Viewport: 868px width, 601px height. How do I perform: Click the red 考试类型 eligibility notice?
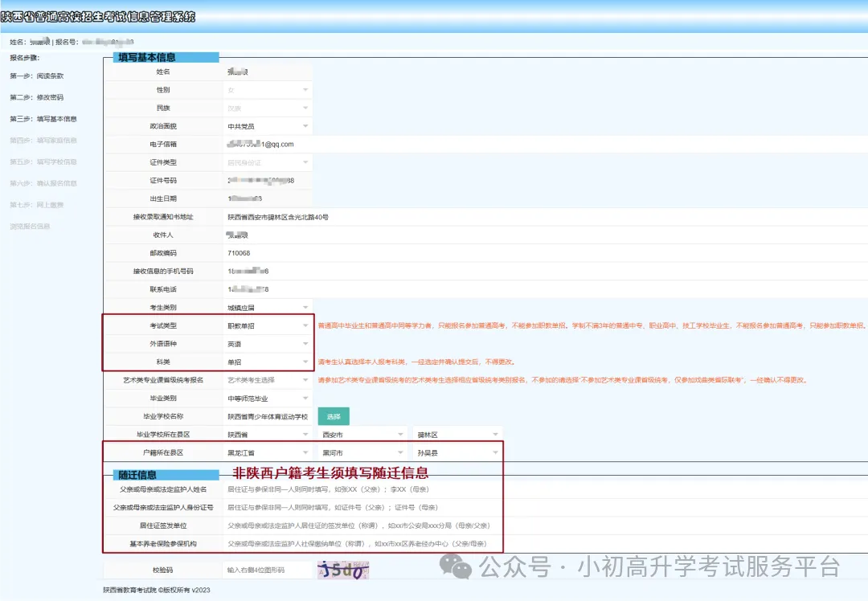592,325
